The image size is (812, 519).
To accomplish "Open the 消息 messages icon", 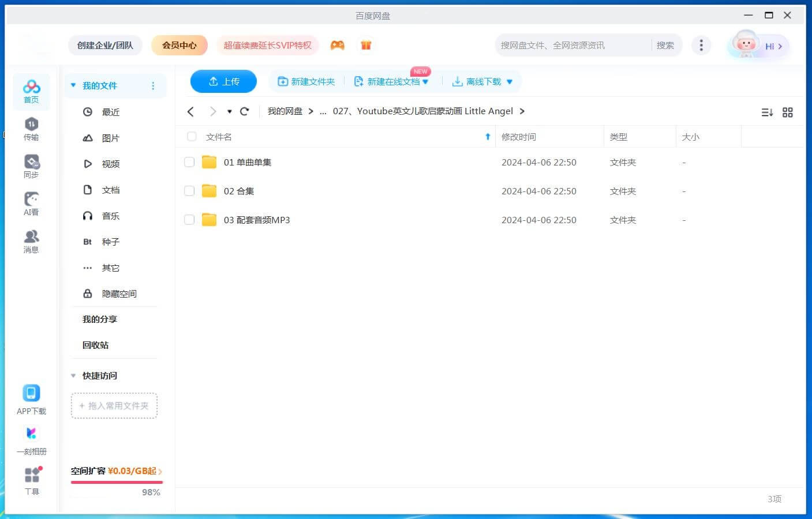I will (31, 241).
